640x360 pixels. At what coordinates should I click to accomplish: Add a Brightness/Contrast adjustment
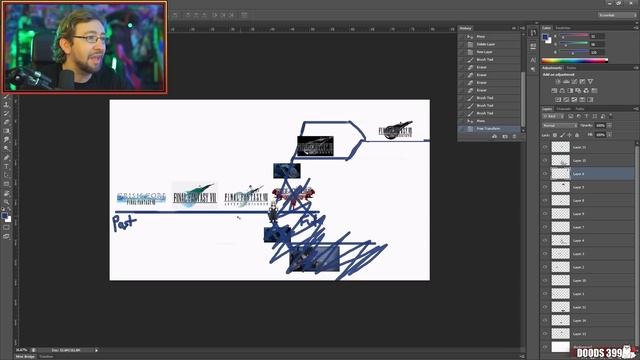[x=558, y=82]
